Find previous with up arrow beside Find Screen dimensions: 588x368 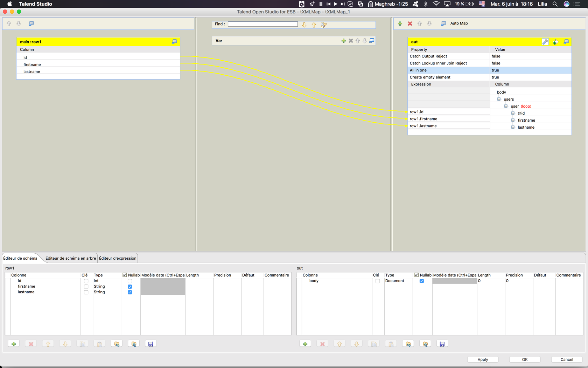[314, 25]
